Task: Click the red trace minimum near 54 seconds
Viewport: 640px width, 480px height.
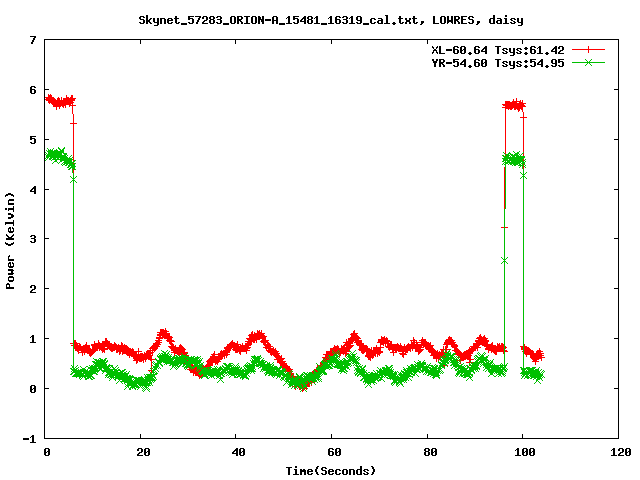Action: [x=303, y=385]
